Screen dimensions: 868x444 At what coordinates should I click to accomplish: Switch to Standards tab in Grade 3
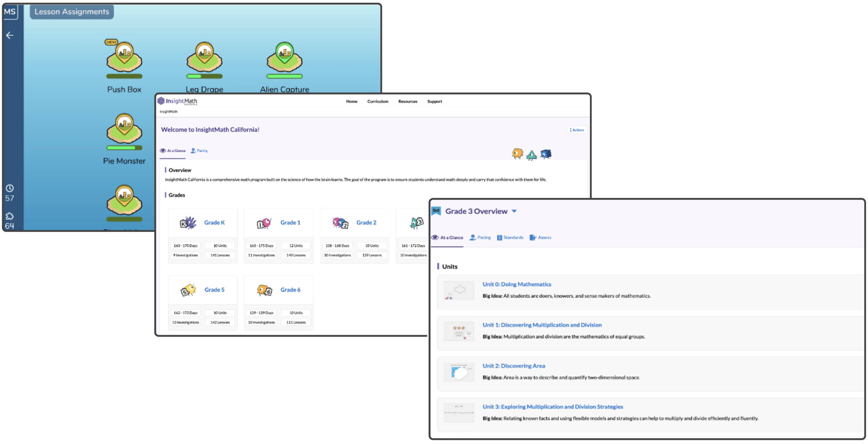coord(510,238)
